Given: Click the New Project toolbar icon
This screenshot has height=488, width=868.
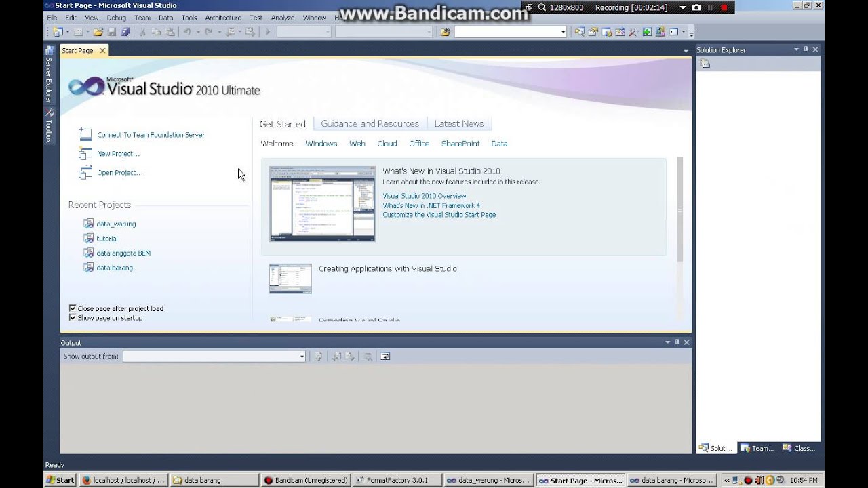Looking at the screenshot, I should point(58,32).
